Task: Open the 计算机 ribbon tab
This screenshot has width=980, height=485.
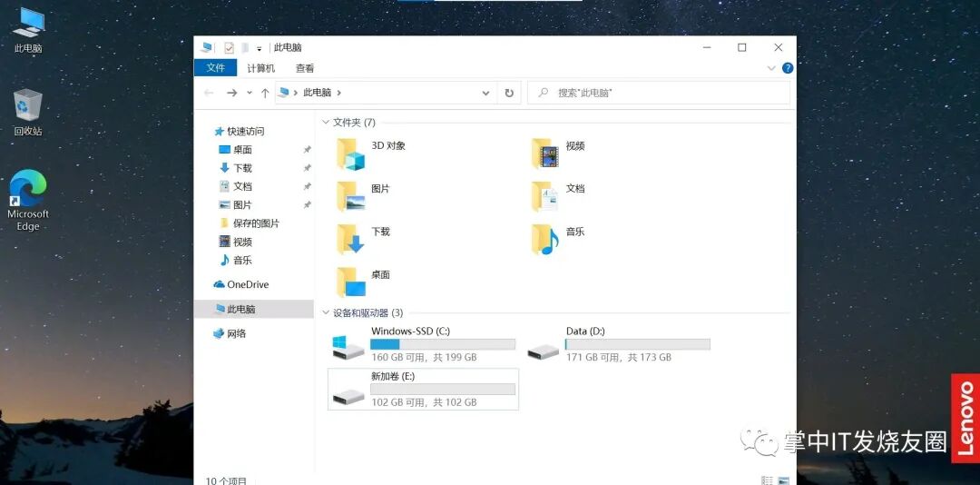Action: (x=260, y=68)
